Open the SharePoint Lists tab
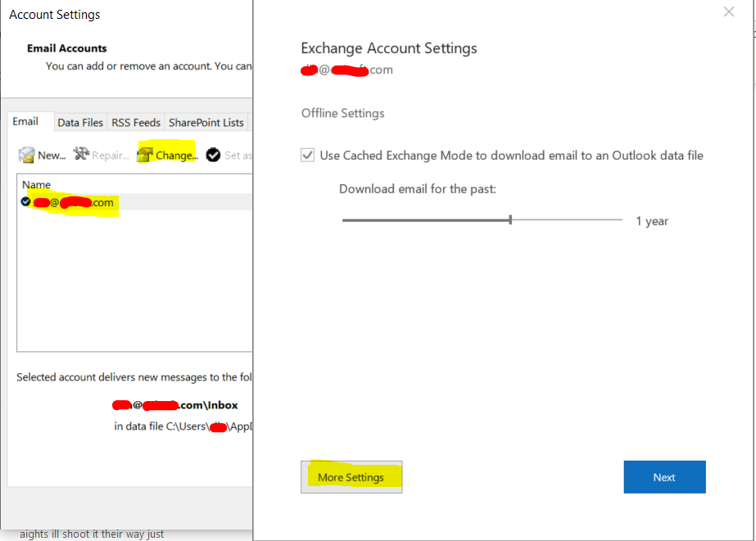 (x=206, y=123)
